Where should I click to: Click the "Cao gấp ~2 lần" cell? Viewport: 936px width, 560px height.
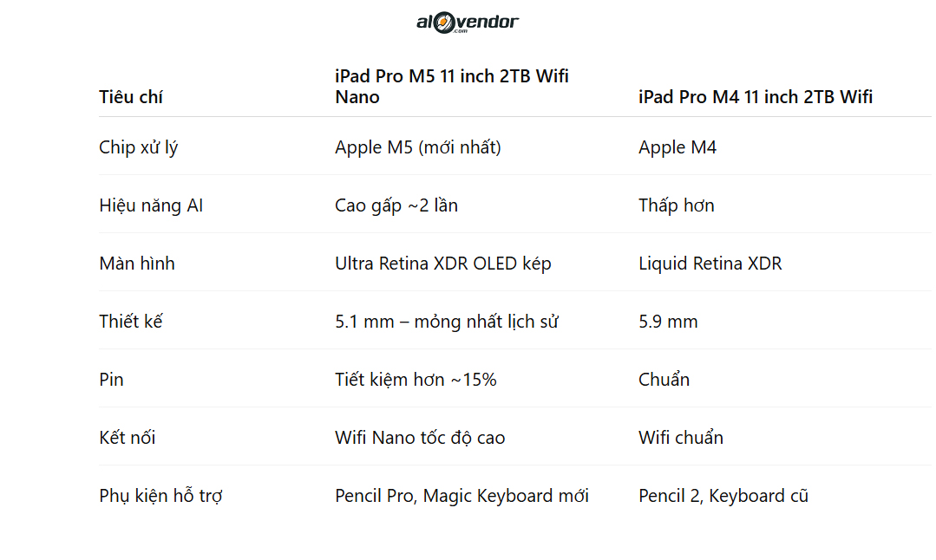396,205
